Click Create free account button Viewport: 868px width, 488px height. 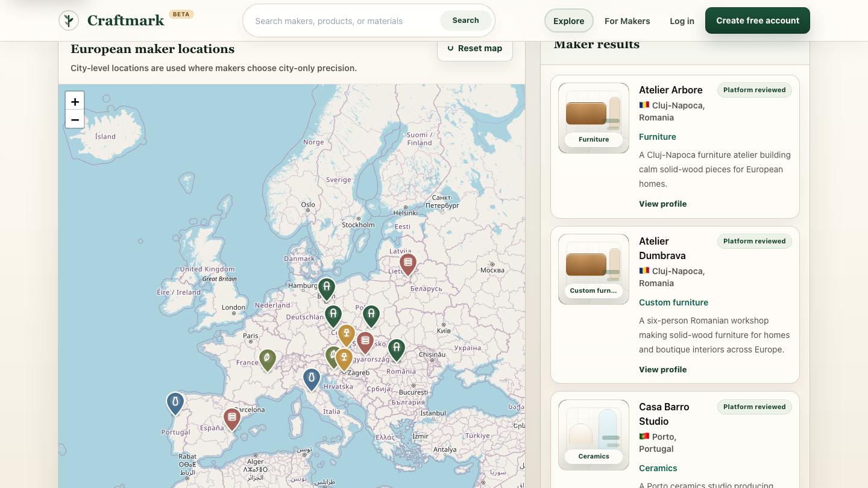pos(758,20)
